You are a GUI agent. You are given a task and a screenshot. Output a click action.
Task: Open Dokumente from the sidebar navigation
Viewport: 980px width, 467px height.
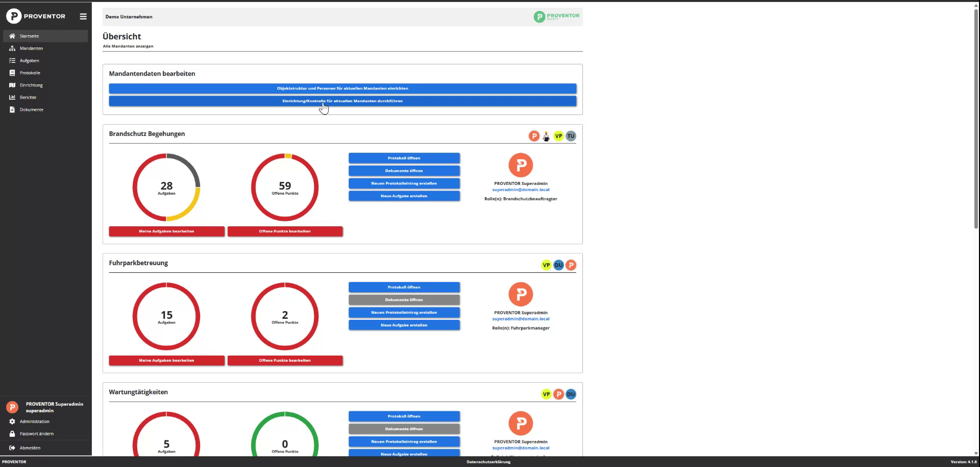[32, 110]
